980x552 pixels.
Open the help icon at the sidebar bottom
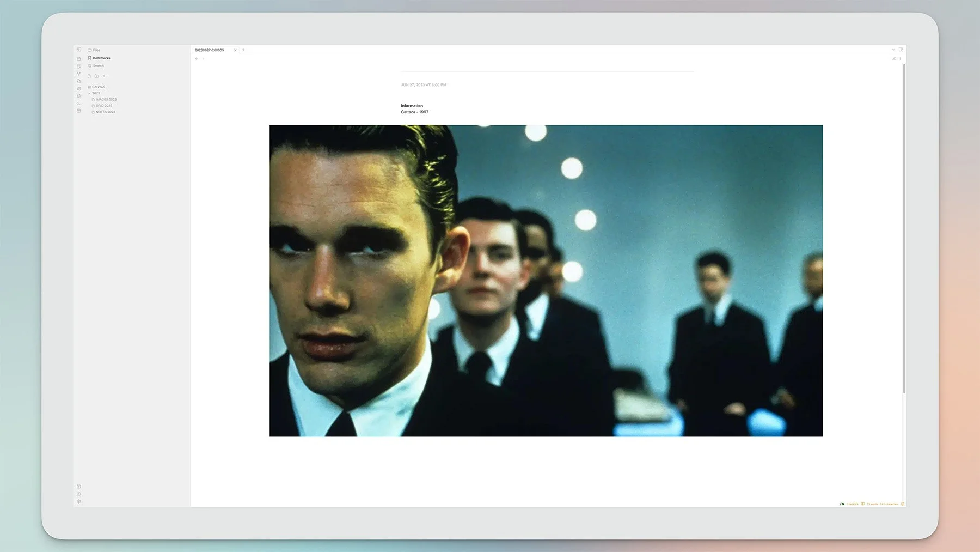pos(79,494)
